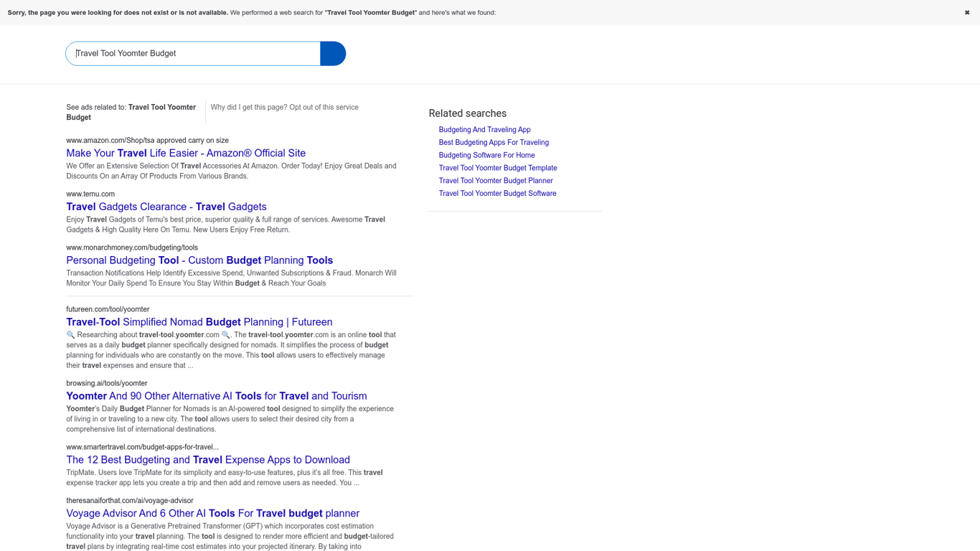
Task: Click the futureen.com/tool/yoomter URL text
Action: [x=108, y=309]
